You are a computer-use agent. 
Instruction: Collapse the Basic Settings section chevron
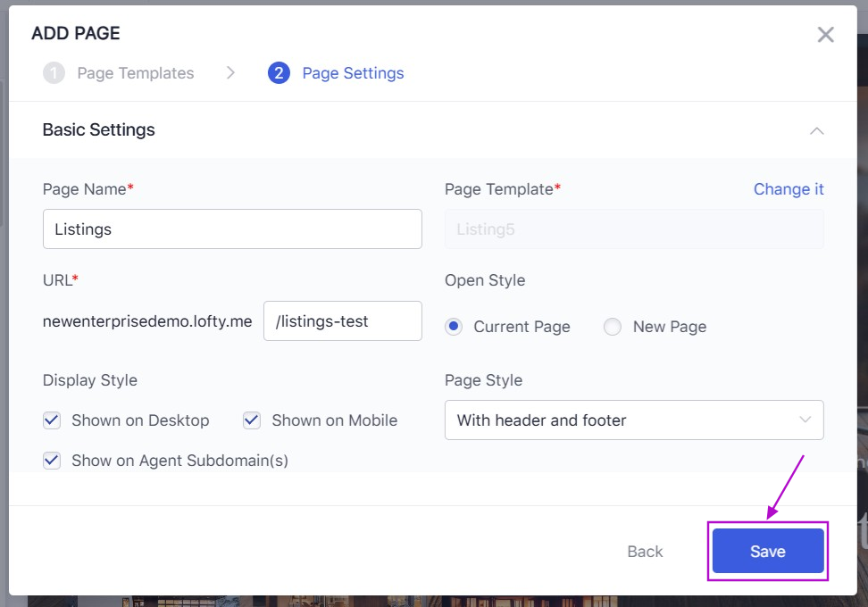click(815, 130)
